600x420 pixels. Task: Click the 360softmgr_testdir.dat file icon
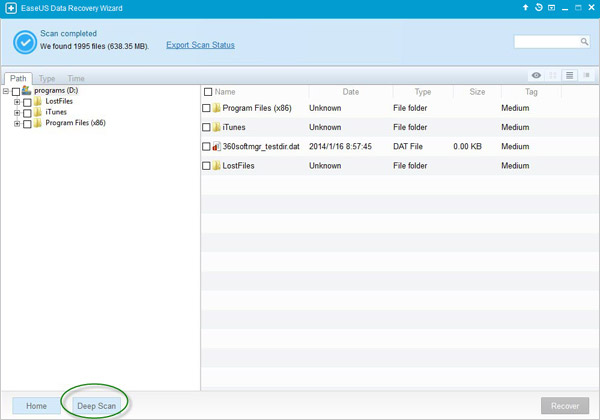pyautogui.click(x=216, y=147)
